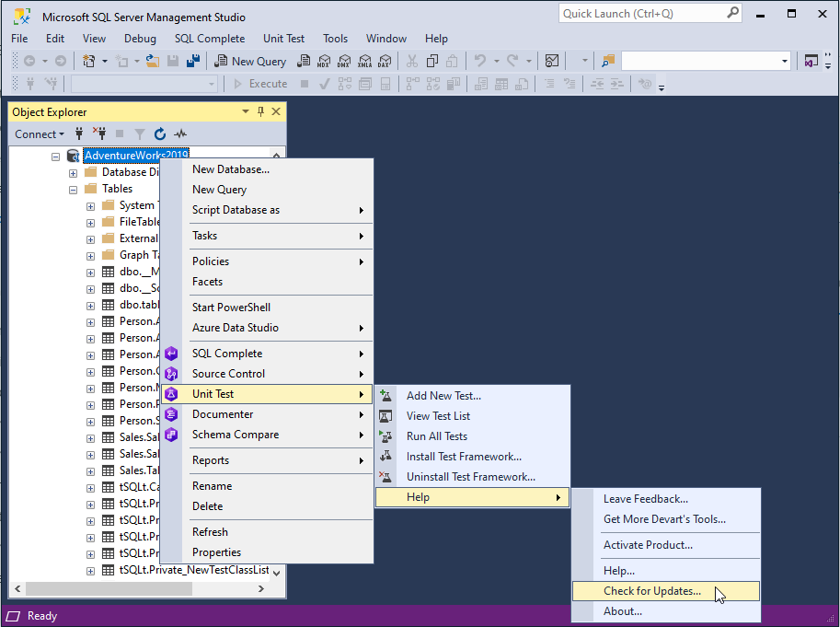Screen dimensions: 840x627
Task: Click the DAX query icon
Action: tap(385, 62)
